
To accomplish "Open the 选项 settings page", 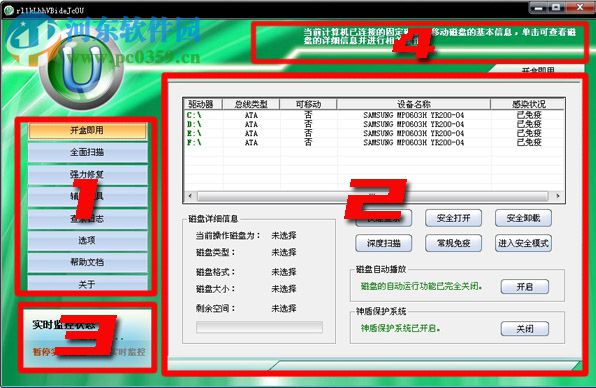I will click(87, 240).
